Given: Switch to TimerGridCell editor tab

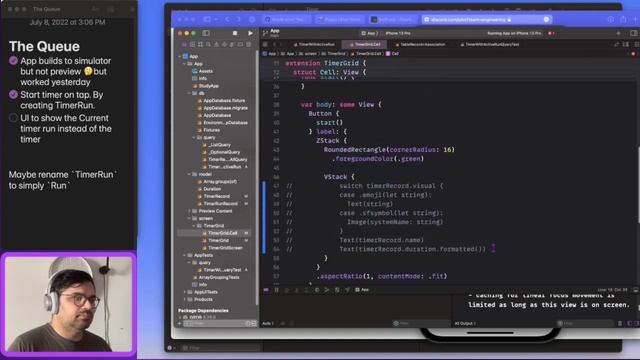Looking at the screenshot, I should [364, 44].
